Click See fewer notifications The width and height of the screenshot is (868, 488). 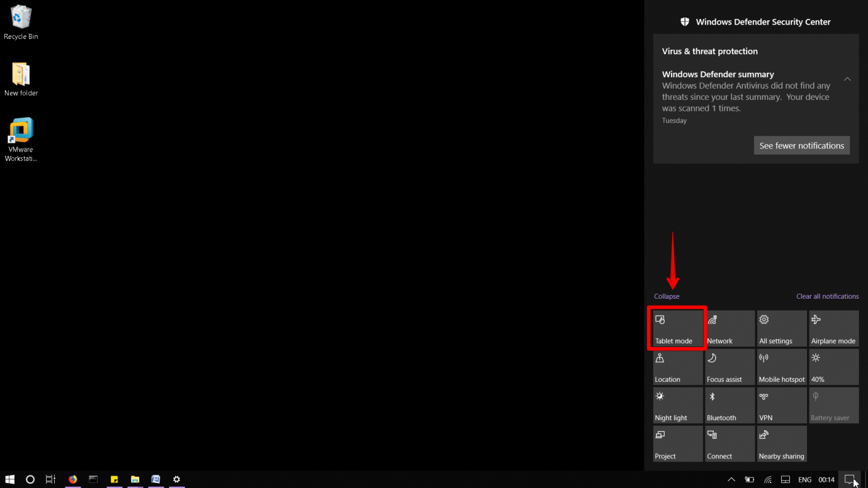(801, 145)
